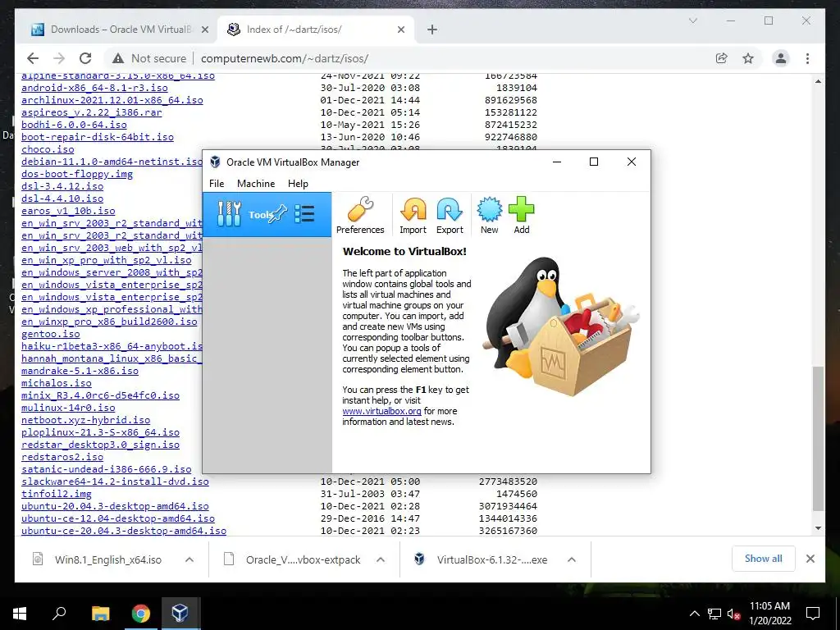Click the scrollbar down arrow

818,528
